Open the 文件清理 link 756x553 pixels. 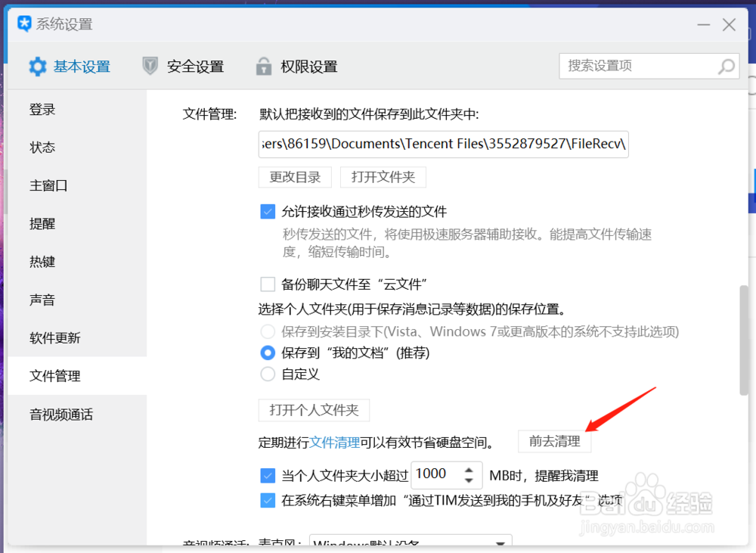pos(335,441)
